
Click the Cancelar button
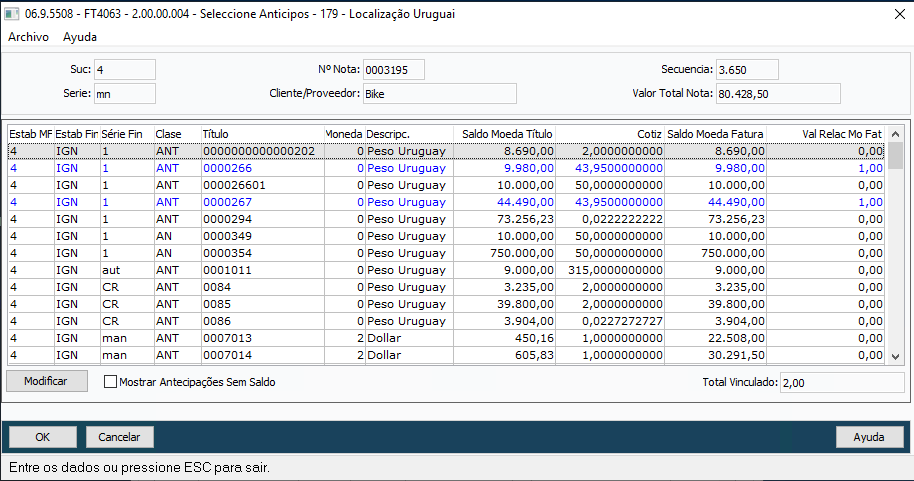(x=120, y=437)
